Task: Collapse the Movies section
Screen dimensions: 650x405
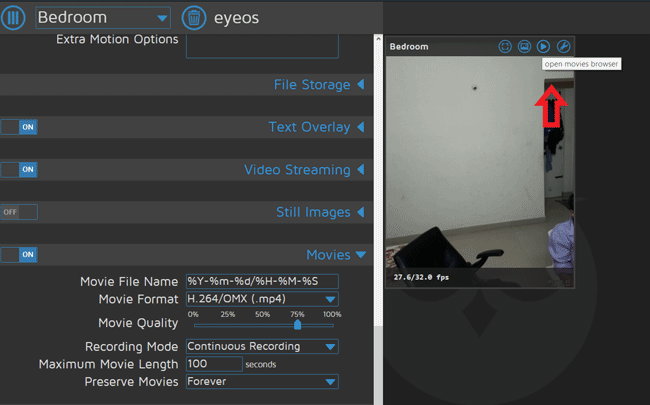Action: coord(336,255)
